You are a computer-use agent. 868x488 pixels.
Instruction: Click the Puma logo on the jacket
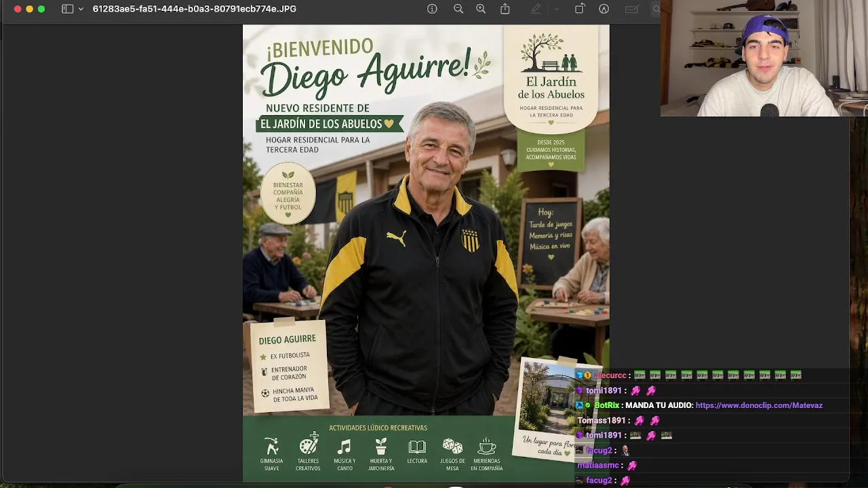[396, 238]
